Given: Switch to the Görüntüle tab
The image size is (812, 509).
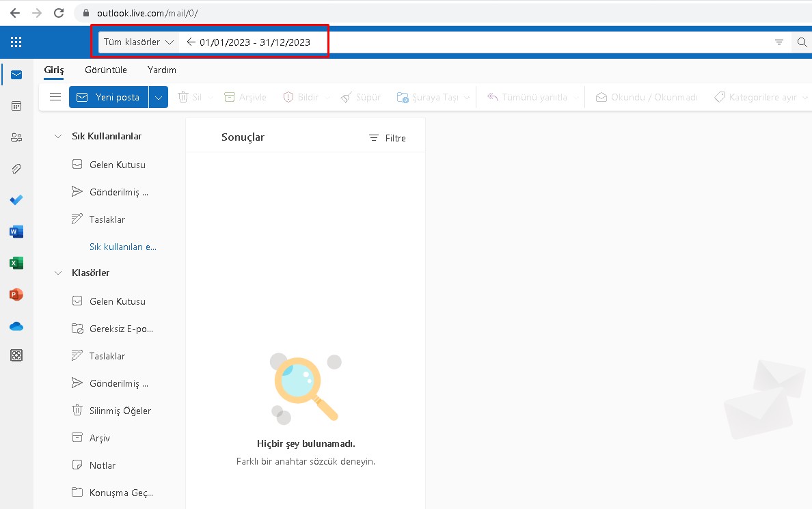Looking at the screenshot, I should click(x=106, y=70).
